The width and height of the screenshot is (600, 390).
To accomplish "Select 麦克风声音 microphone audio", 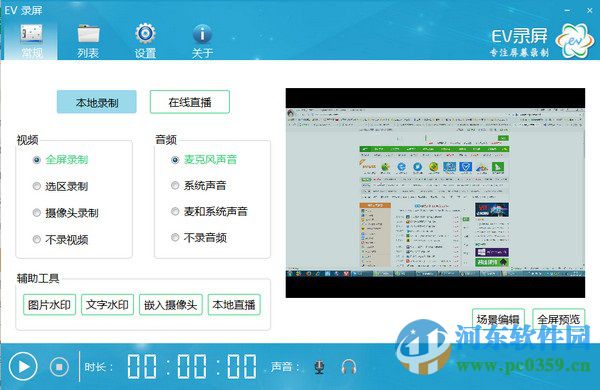I will pyautogui.click(x=204, y=160).
